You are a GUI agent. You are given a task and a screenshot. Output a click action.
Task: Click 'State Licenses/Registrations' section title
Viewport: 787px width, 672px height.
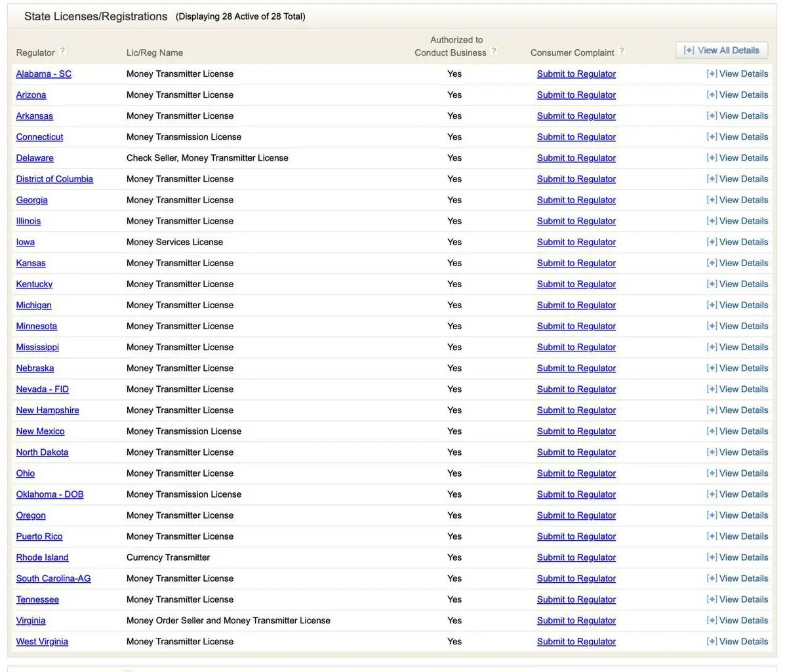pos(96,16)
